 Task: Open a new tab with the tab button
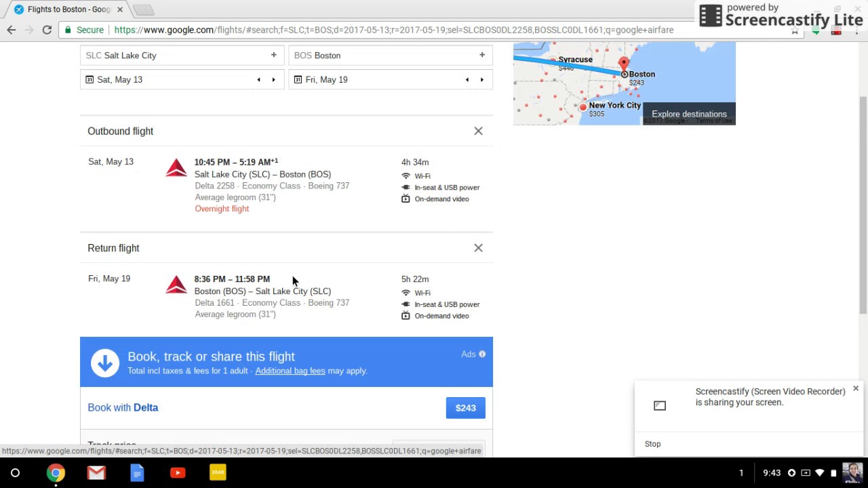pyautogui.click(x=143, y=9)
